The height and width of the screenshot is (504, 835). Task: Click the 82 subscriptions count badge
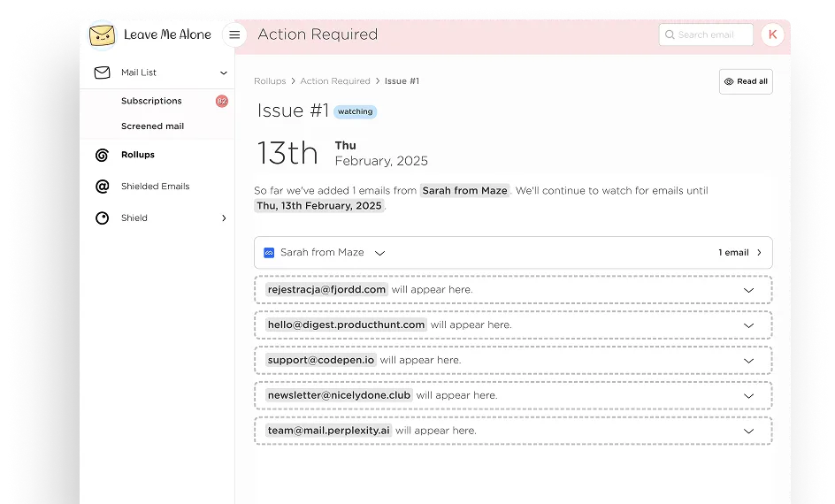tap(221, 101)
